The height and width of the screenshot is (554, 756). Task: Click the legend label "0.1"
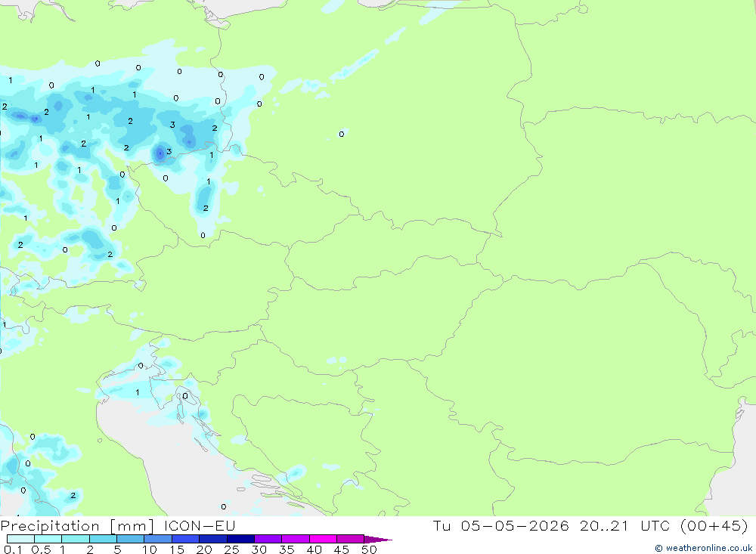[x=13, y=549]
